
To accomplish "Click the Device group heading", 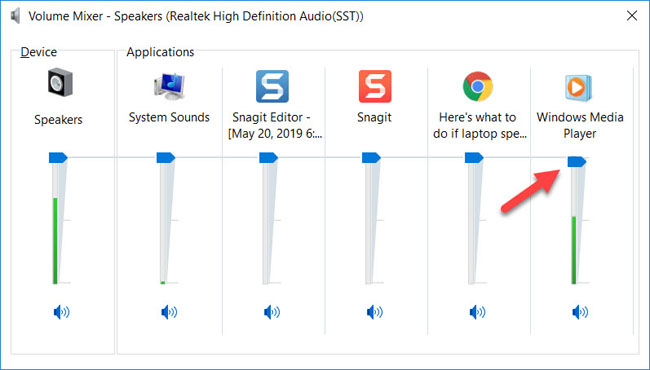I will (x=39, y=52).
